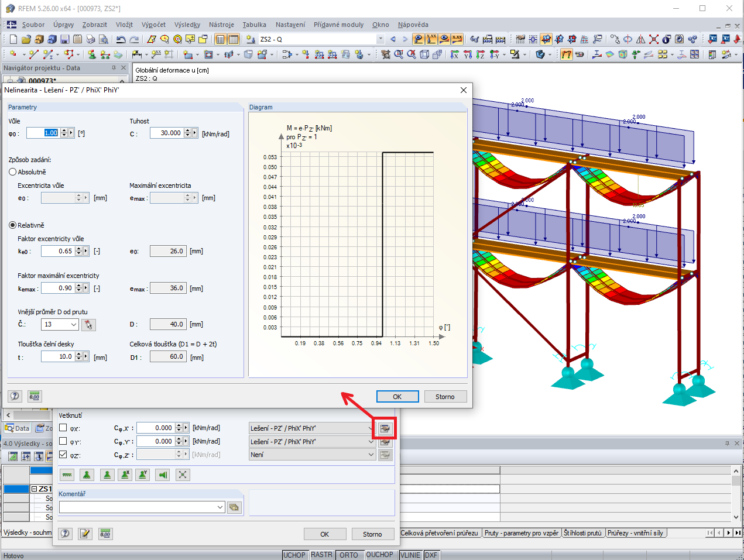Screen dimensions: 744x560
Task: Toggle result values display (x.xx icon)
Action: tap(457, 39)
